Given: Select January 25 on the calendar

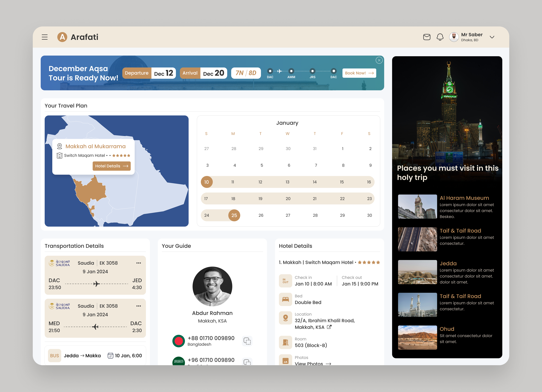Looking at the screenshot, I should [x=234, y=215].
